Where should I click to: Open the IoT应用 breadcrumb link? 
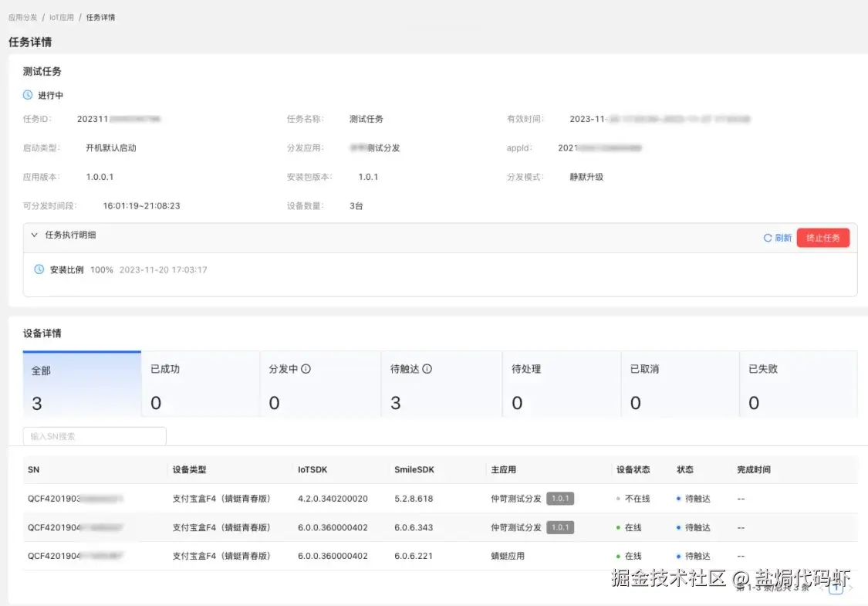62,17
